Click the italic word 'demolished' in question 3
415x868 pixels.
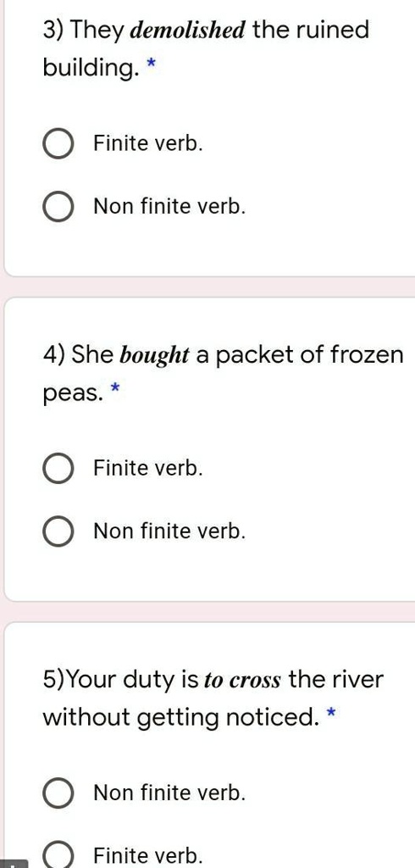[187, 30]
